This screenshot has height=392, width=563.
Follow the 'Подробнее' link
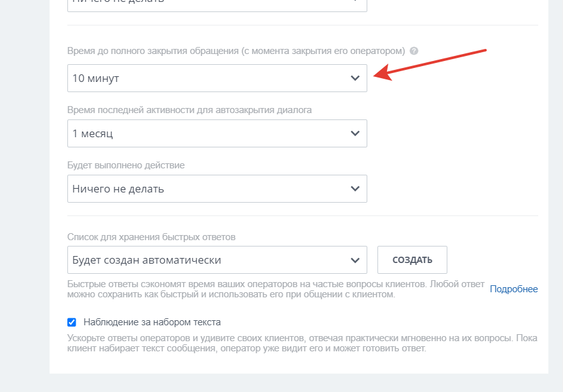pos(514,289)
